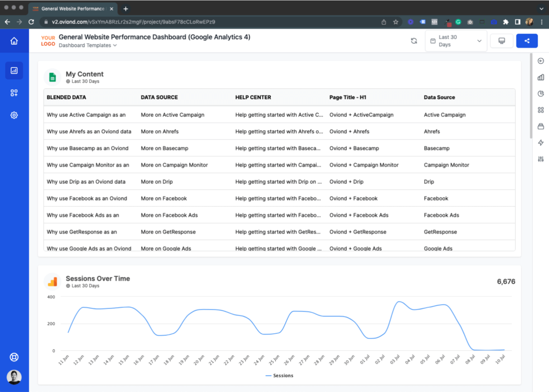Image resolution: width=549 pixels, height=392 pixels.
Task: Click the blue share dashboard button
Action: click(527, 41)
